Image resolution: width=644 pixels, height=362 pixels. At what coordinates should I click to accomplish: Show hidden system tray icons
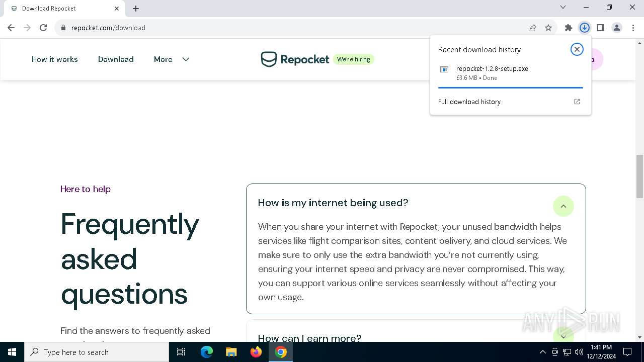pyautogui.click(x=542, y=352)
